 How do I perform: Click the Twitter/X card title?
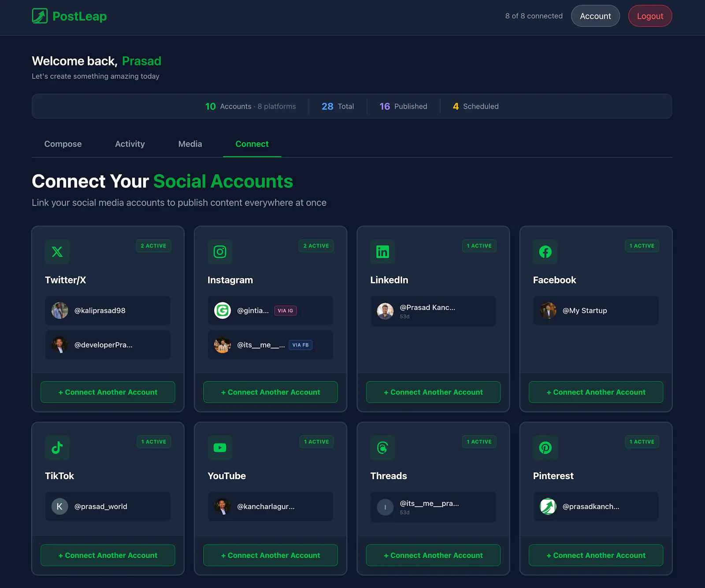[65, 280]
